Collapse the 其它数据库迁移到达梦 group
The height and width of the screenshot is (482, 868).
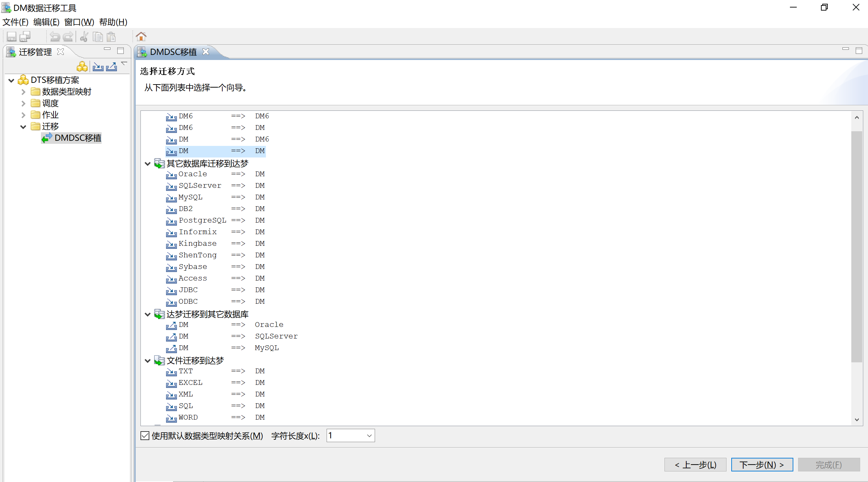(x=148, y=164)
